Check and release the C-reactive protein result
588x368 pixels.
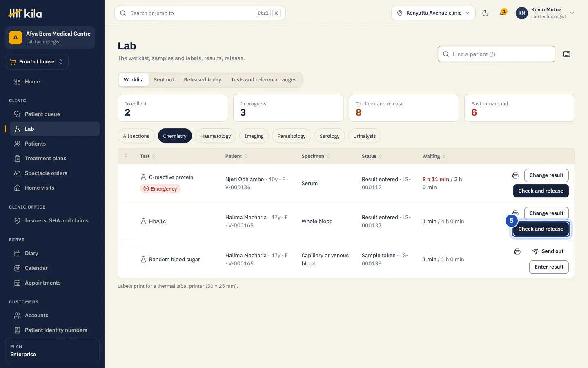[541, 191]
